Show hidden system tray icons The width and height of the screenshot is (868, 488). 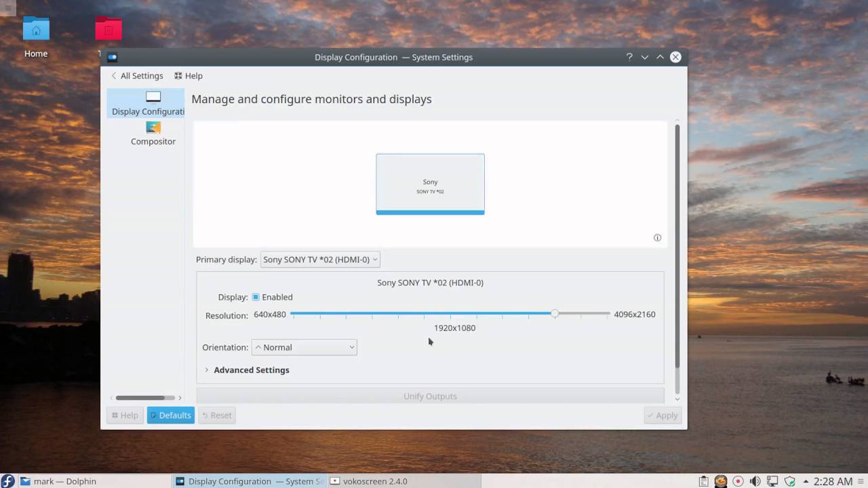point(806,481)
